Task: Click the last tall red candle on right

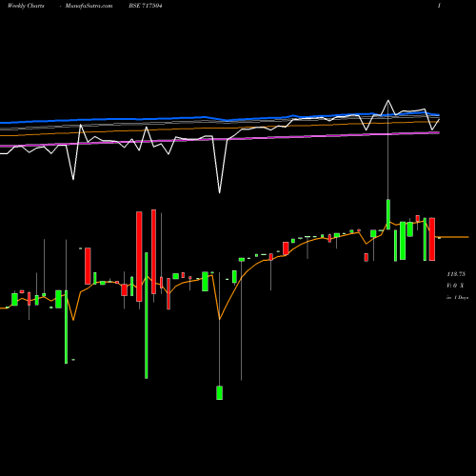Action: pyautogui.click(x=432, y=239)
